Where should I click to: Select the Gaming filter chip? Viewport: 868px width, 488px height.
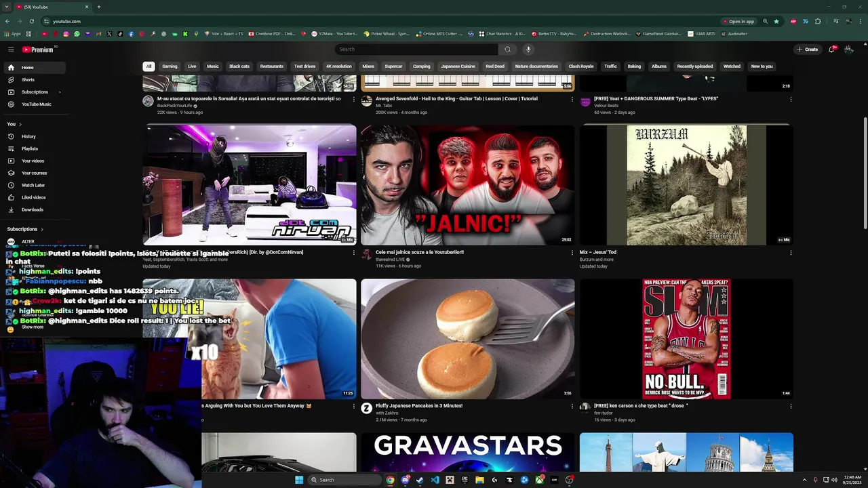point(170,66)
